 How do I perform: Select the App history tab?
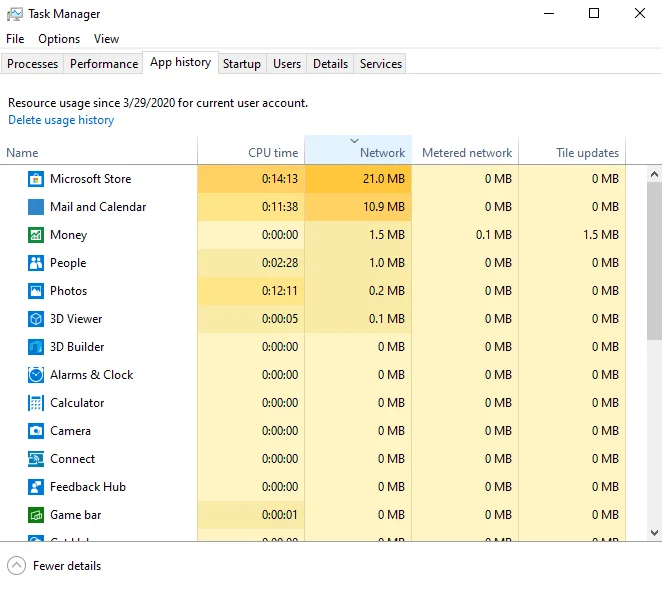(181, 63)
